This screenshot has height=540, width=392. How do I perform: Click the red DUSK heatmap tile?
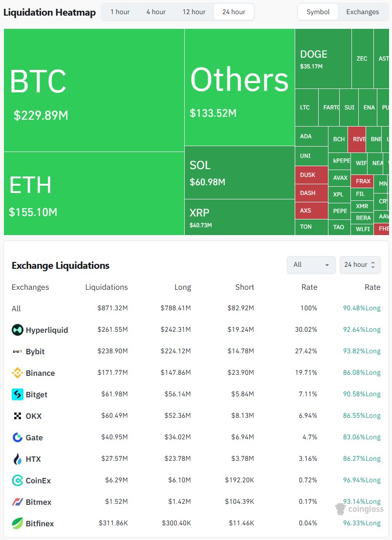[311, 175]
